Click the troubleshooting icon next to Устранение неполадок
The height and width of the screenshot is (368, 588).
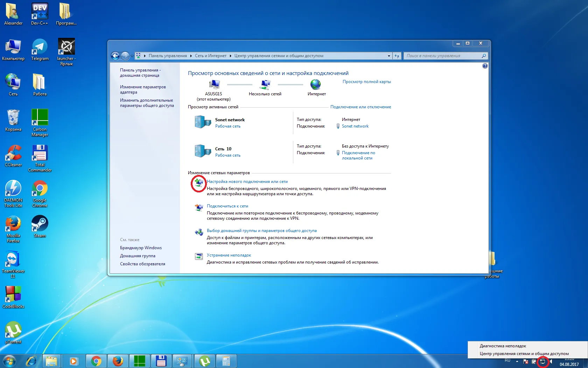point(199,257)
